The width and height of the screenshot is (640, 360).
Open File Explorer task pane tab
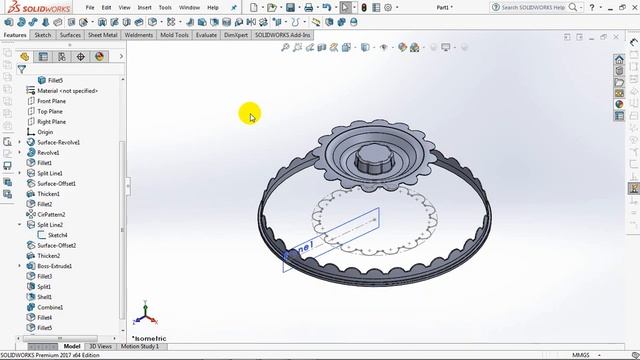pyautogui.click(x=619, y=82)
